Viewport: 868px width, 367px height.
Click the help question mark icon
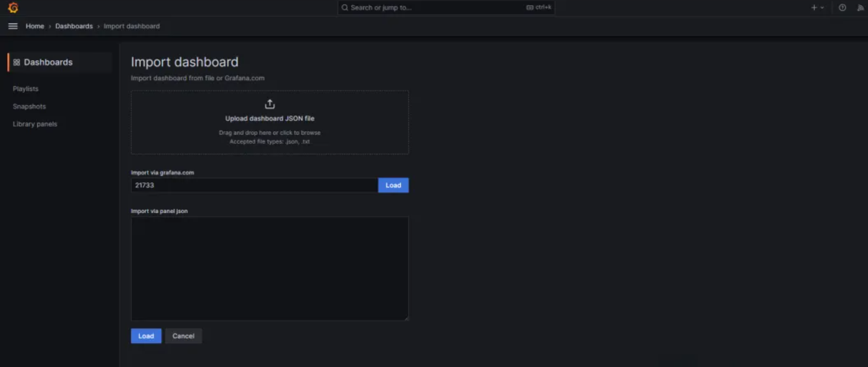842,8
